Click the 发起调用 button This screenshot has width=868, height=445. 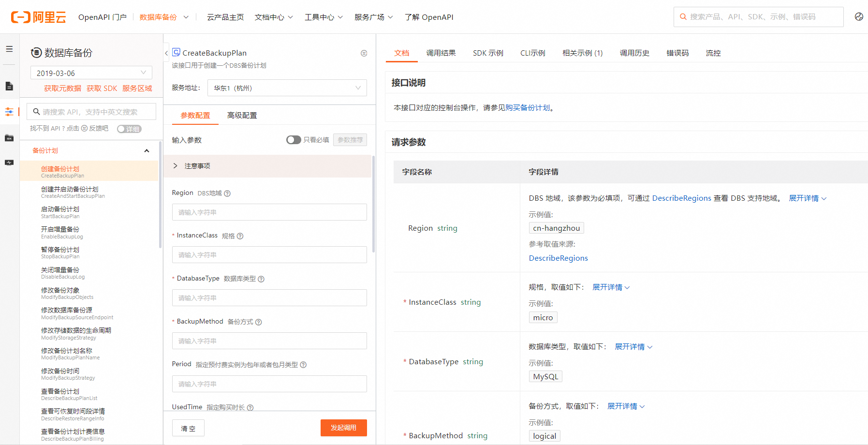click(343, 428)
